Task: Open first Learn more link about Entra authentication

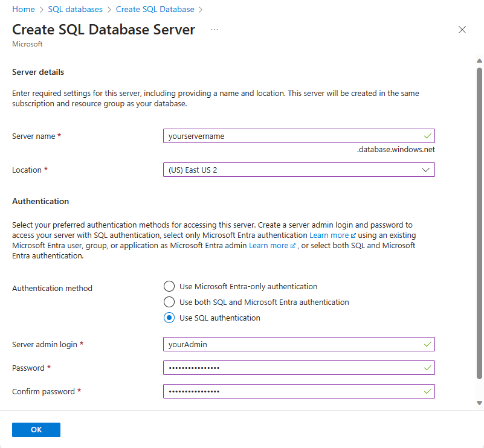Action: tap(332, 235)
